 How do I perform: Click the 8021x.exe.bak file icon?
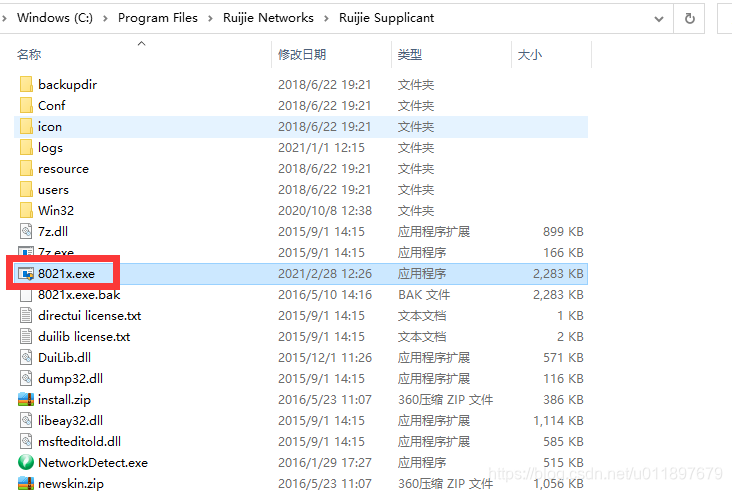coord(26,295)
